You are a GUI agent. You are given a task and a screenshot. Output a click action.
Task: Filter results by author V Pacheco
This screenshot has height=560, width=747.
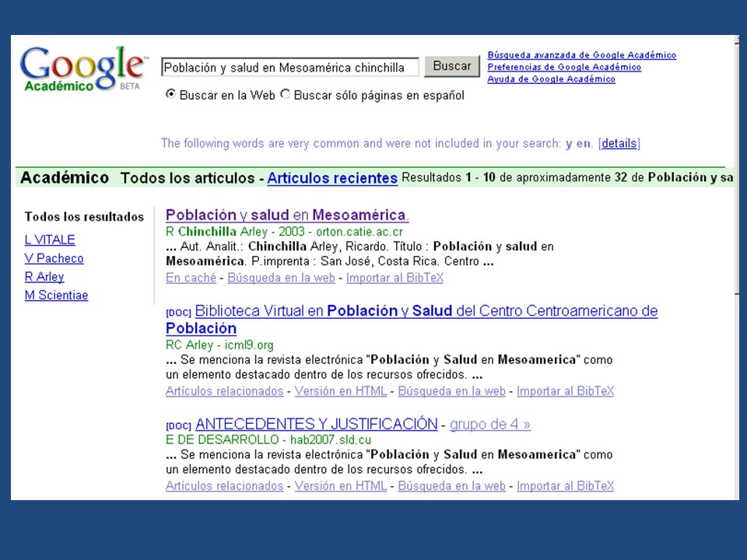[x=54, y=258]
